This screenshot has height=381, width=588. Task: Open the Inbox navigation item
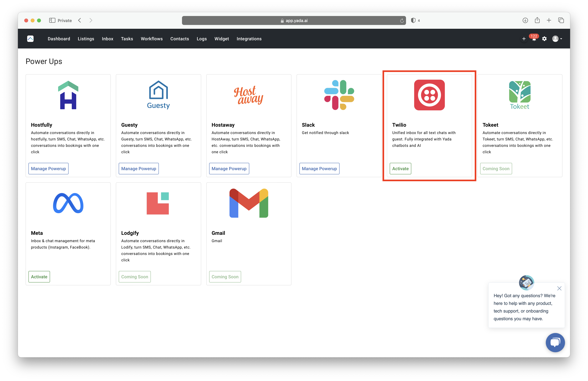pos(108,39)
